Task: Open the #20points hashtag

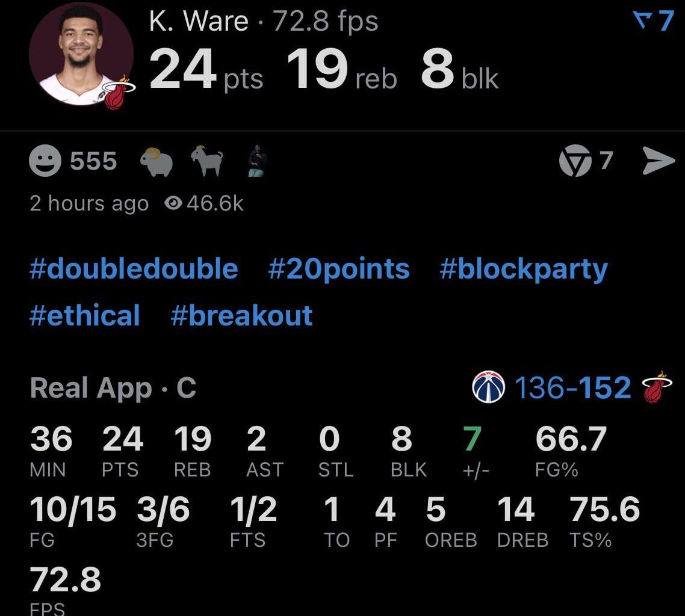Action: [x=339, y=269]
